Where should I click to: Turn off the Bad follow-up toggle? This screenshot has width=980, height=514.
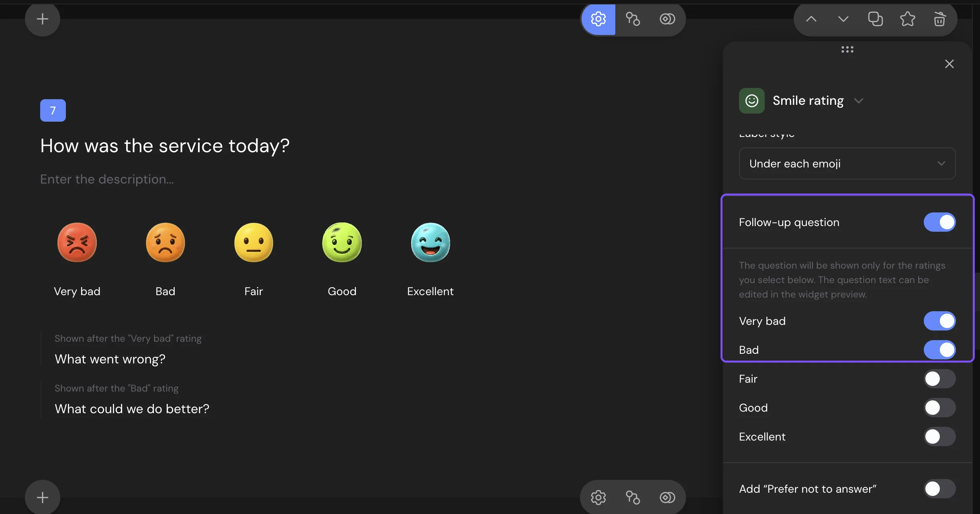(939, 350)
